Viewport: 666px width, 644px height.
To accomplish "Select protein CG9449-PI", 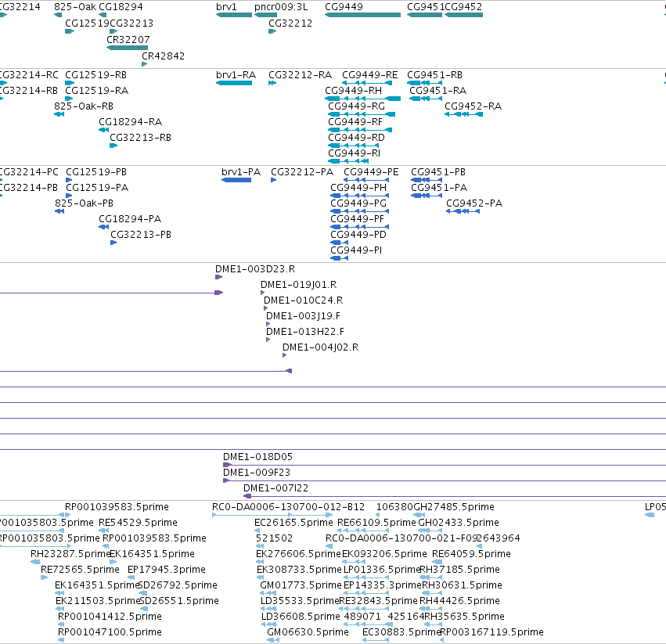I will point(340,258).
